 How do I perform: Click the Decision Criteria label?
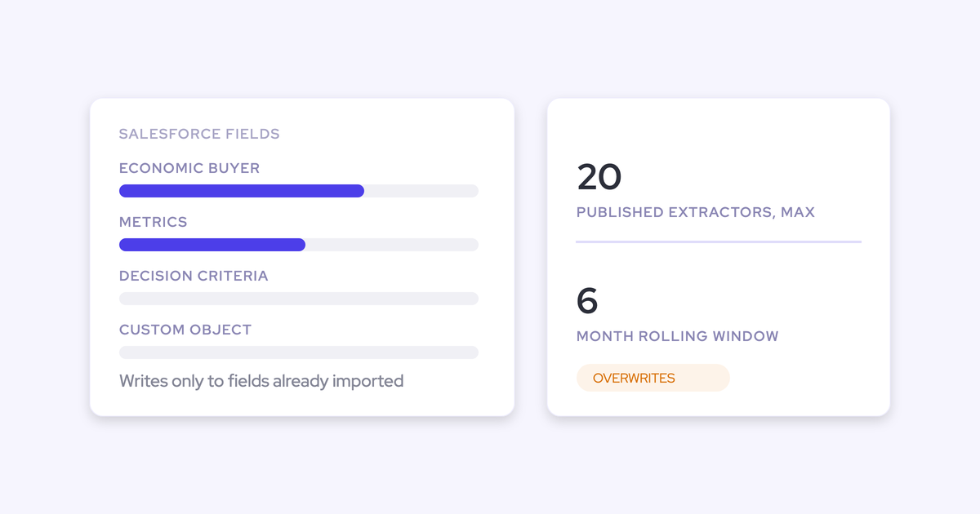[194, 276]
